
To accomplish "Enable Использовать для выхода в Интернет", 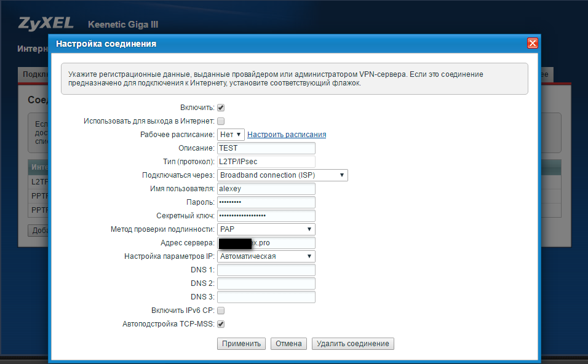I will pos(221,121).
